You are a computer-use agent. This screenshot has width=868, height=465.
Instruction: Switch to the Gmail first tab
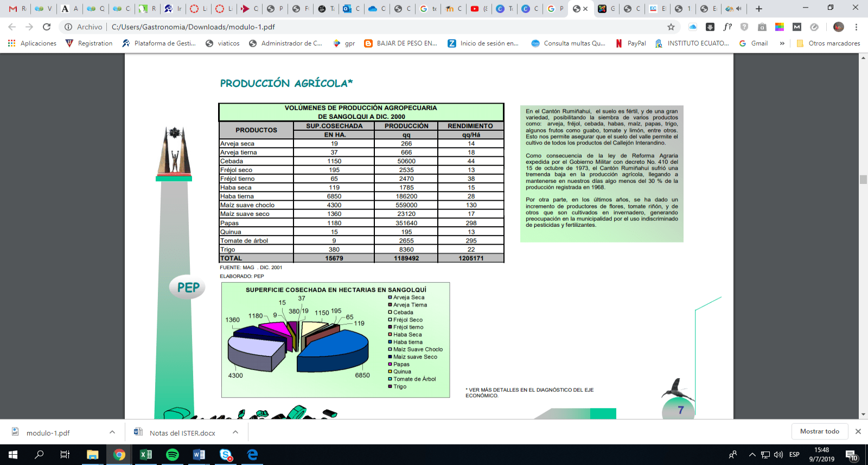17,9
